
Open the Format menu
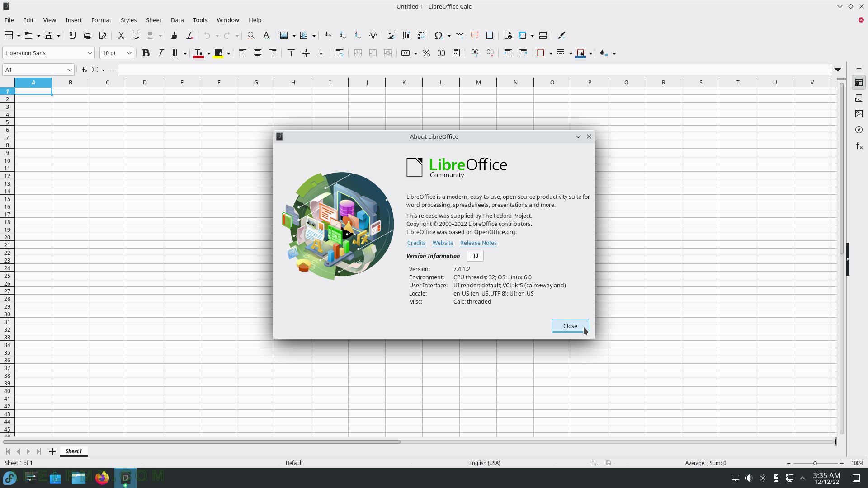pos(101,20)
